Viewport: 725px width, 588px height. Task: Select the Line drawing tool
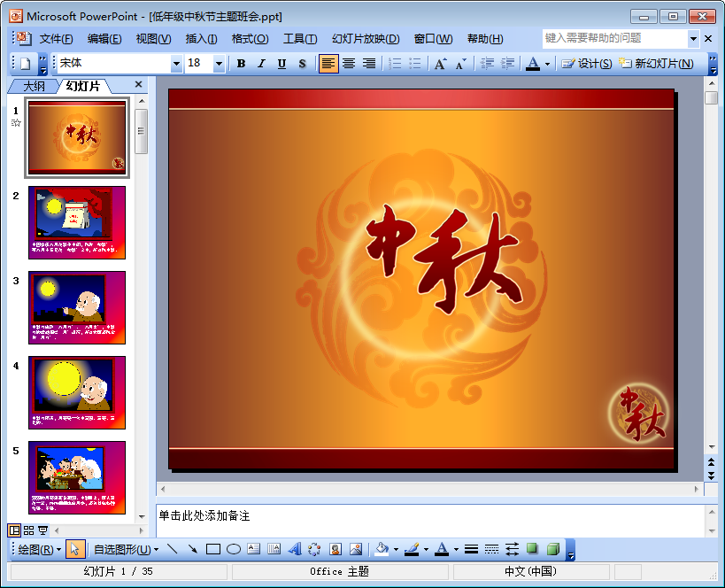173,549
